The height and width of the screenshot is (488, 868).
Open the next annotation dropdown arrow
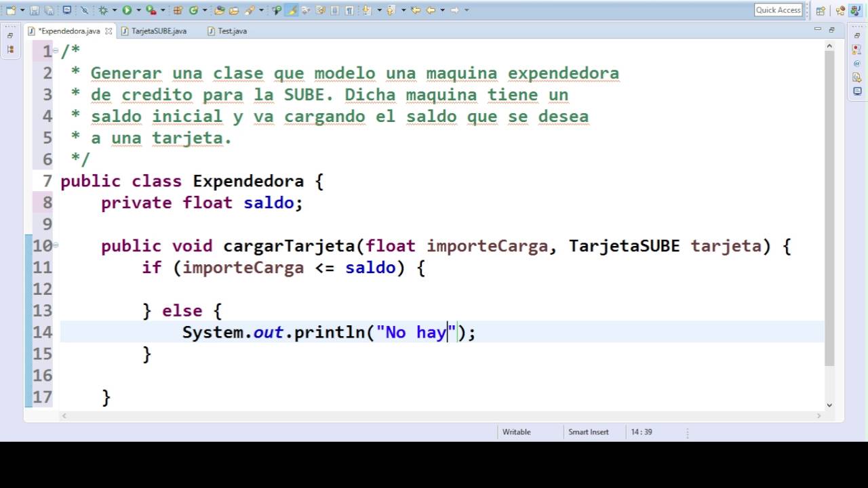point(379,10)
